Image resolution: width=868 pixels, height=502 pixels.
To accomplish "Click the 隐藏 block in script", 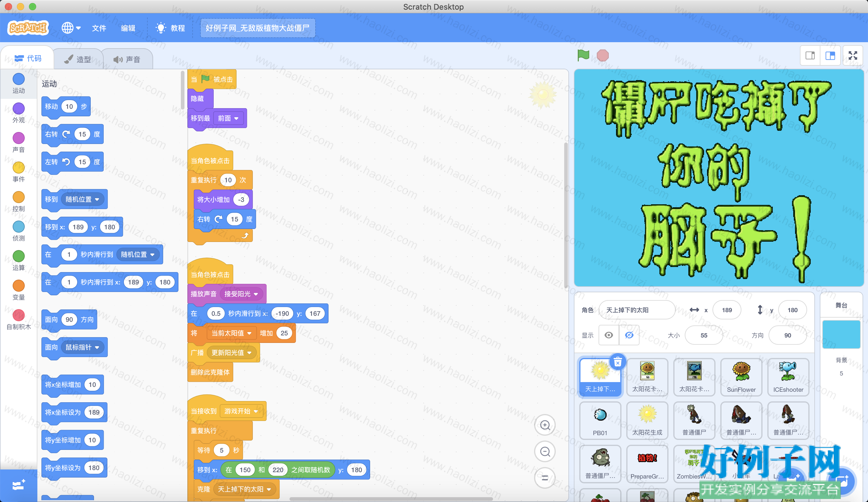I will click(200, 99).
